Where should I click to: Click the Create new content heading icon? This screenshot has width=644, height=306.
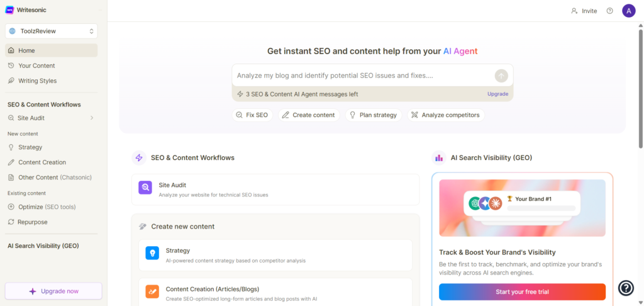pos(143,227)
